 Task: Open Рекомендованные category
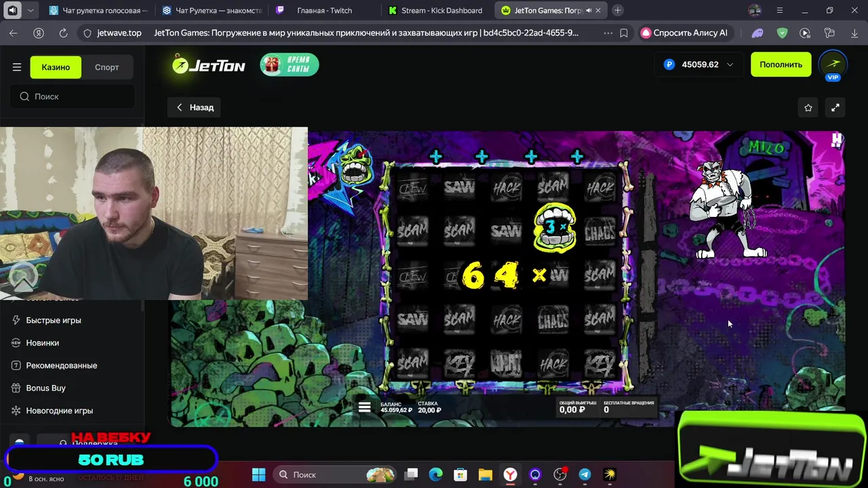point(61,365)
